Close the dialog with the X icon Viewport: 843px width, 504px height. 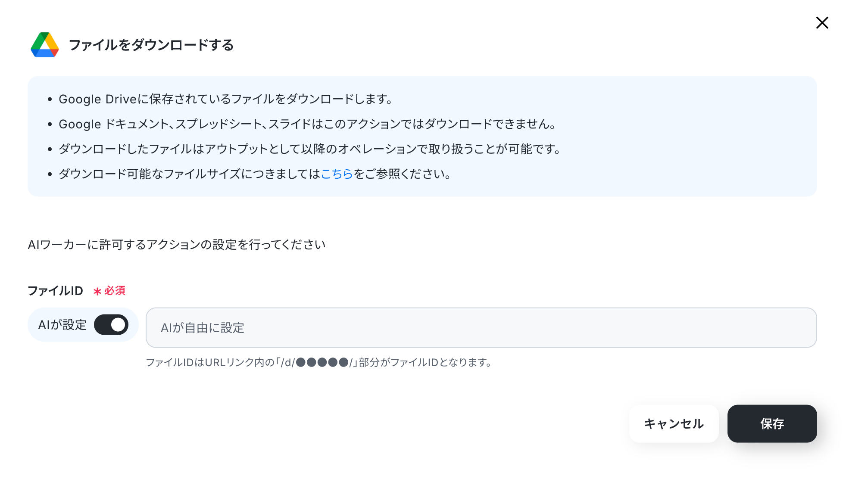click(x=822, y=23)
